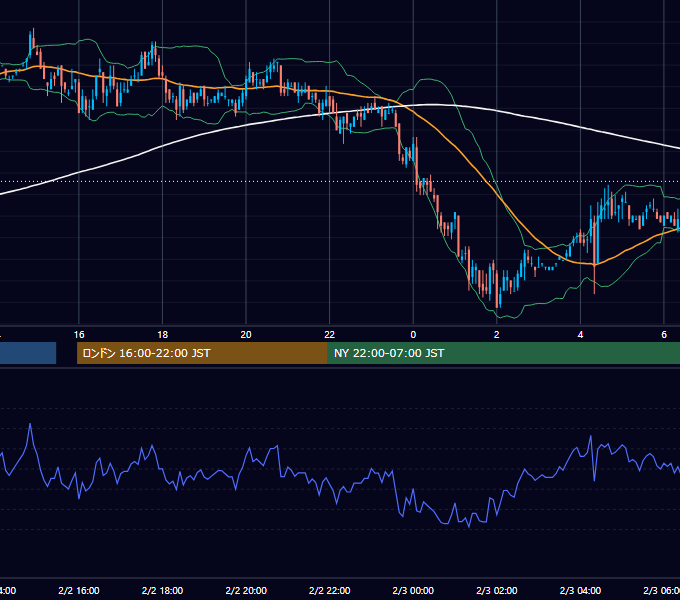Click the blue session bar before ロンドン

pyautogui.click(x=28, y=353)
